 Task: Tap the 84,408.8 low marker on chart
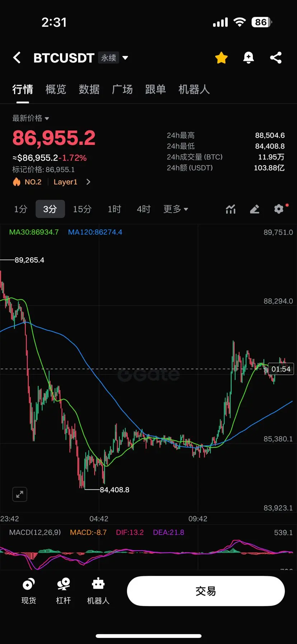pyautogui.click(x=114, y=490)
